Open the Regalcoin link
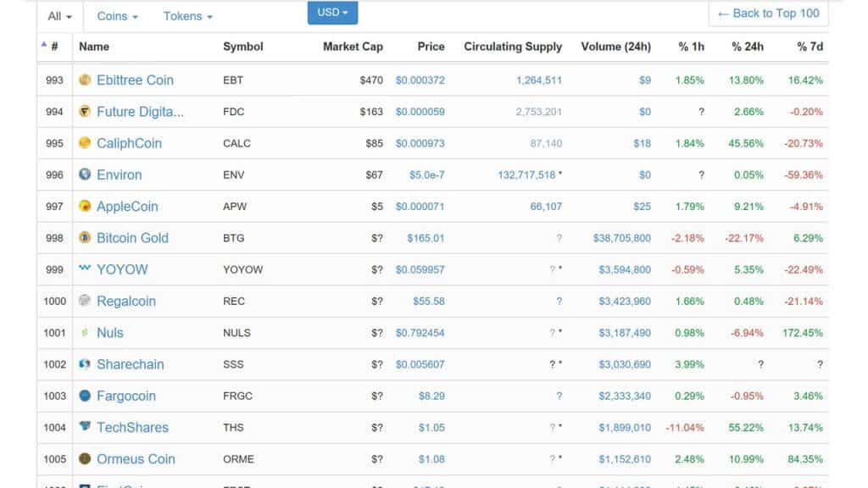The image size is (868, 488). (x=126, y=301)
